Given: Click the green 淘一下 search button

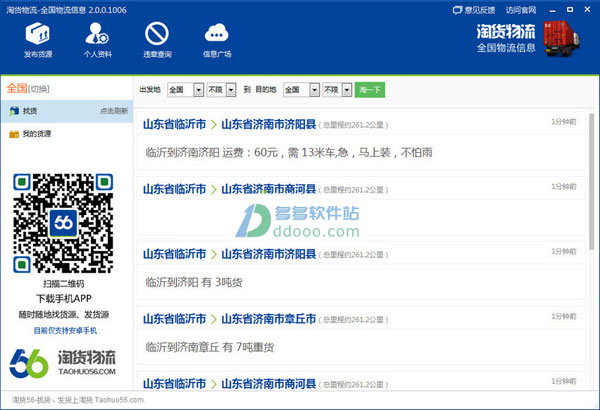Looking at the screenshot, I should 370,90.
